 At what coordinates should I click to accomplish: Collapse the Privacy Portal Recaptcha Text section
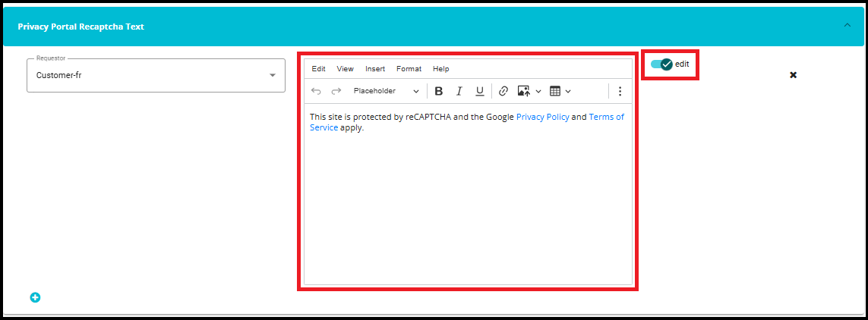[847, 26]
